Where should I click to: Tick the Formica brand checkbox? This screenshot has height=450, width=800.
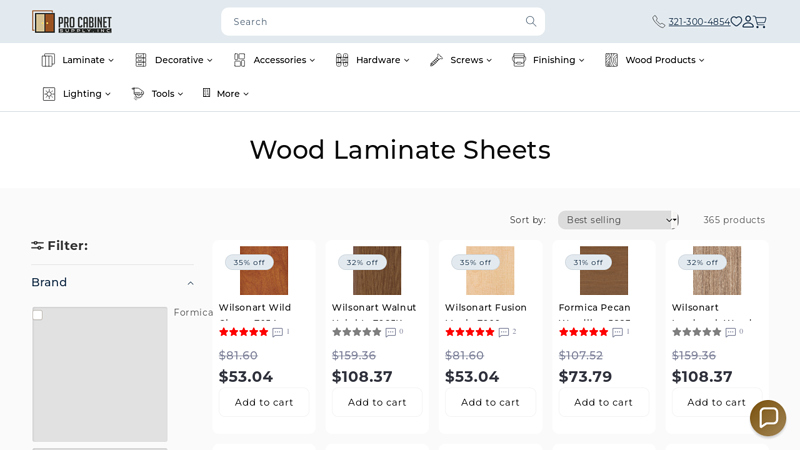38,315
